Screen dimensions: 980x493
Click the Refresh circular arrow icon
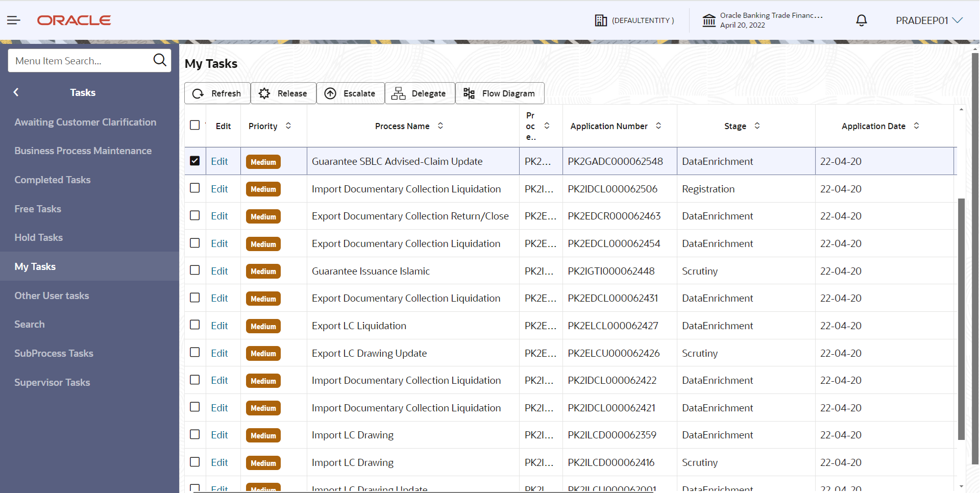tap(198, 93)
